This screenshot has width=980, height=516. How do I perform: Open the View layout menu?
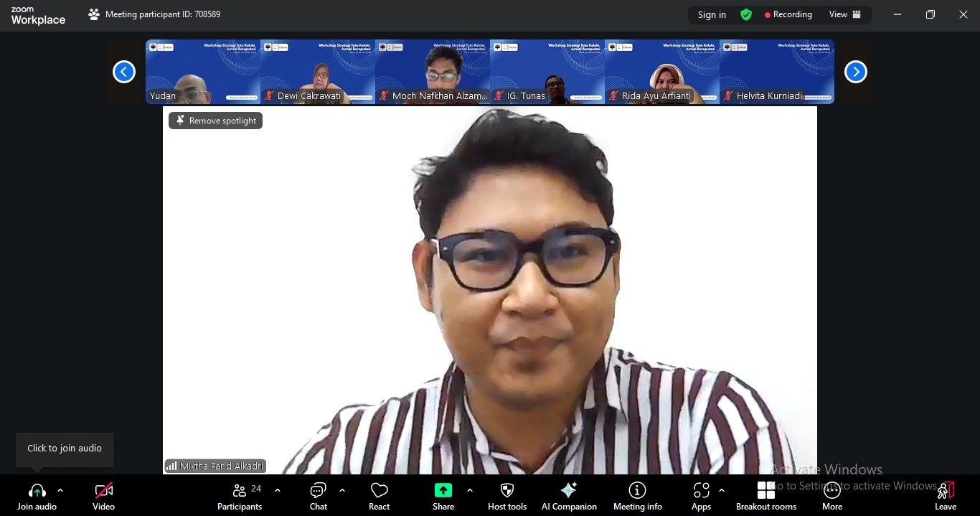[844, 14]
